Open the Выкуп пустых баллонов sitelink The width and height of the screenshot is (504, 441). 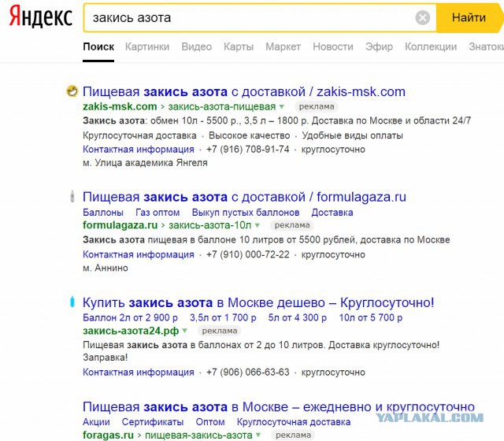246,213
